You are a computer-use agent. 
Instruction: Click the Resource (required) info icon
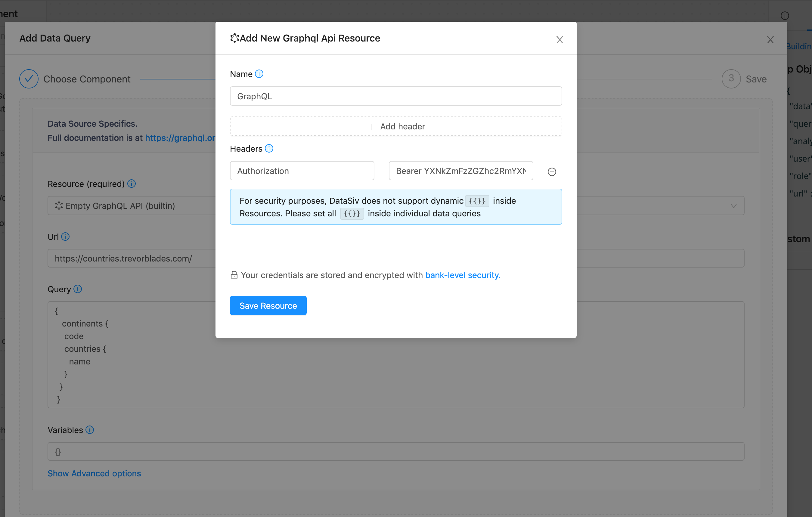point(132,184)
